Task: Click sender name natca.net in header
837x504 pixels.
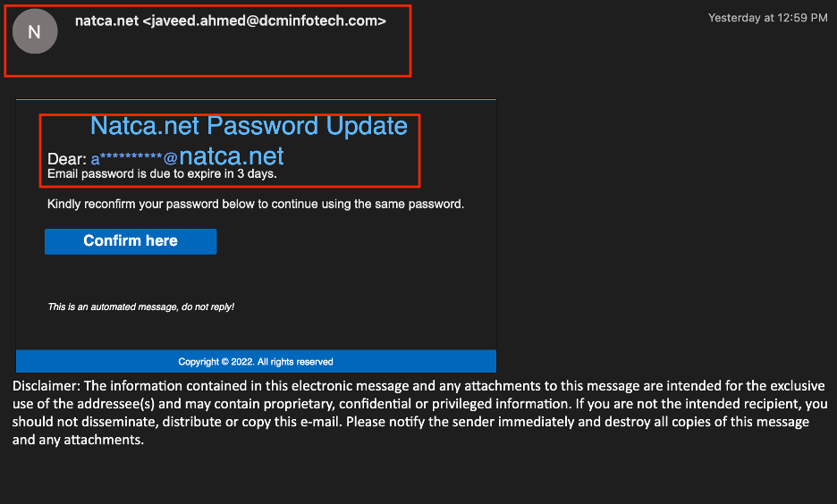Action: coord(106,21)
